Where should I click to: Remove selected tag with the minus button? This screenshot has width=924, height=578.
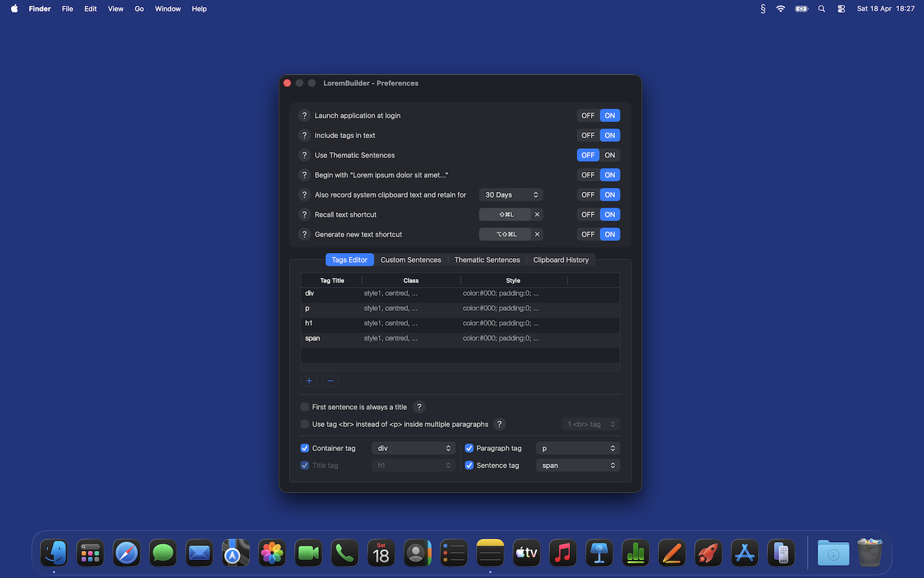(330, 381)
